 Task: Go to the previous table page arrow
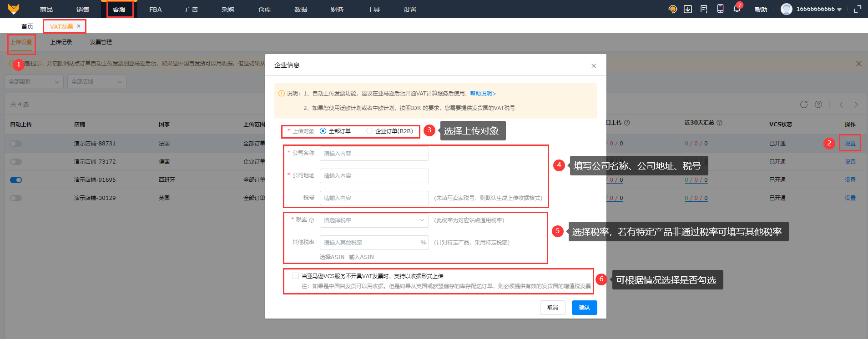tap(842, 105)
